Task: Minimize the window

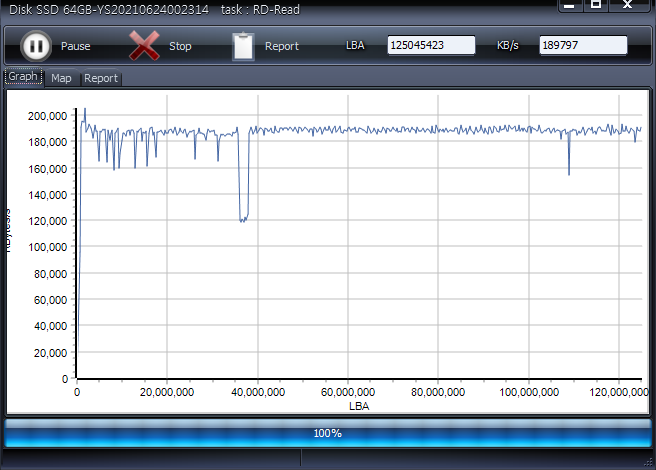Action: [569, 5]
